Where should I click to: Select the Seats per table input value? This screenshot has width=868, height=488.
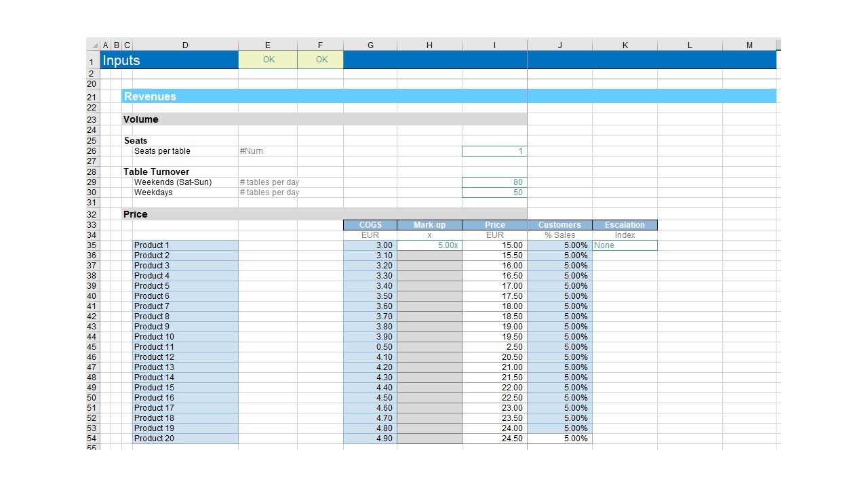494,151
